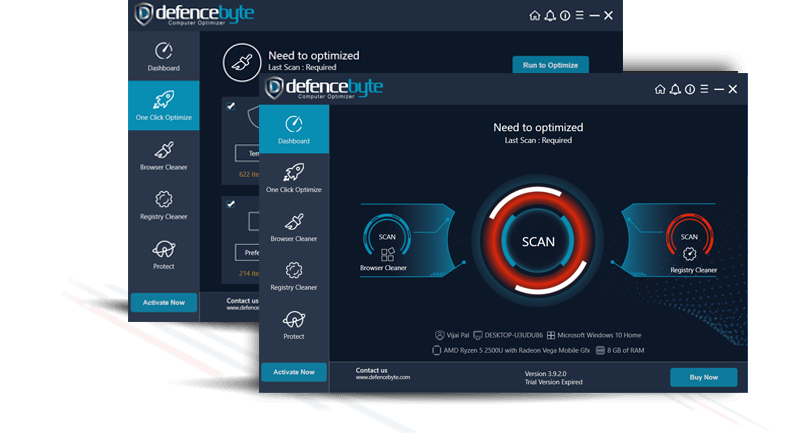Open www.defencebyte.com link in front window
Screen dimensions: 800x446
[x=383, y=377]
